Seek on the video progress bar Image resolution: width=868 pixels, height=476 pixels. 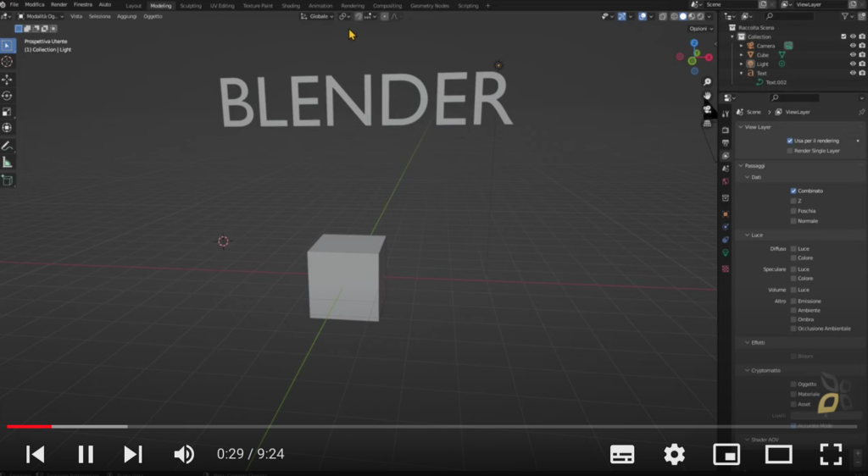coord(431,427)
